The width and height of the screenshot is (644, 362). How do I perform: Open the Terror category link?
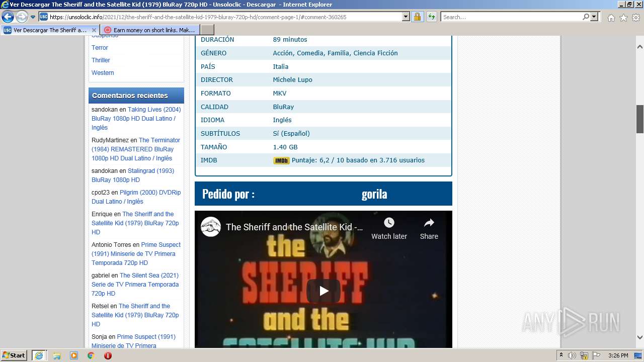(x=100, y=48)
